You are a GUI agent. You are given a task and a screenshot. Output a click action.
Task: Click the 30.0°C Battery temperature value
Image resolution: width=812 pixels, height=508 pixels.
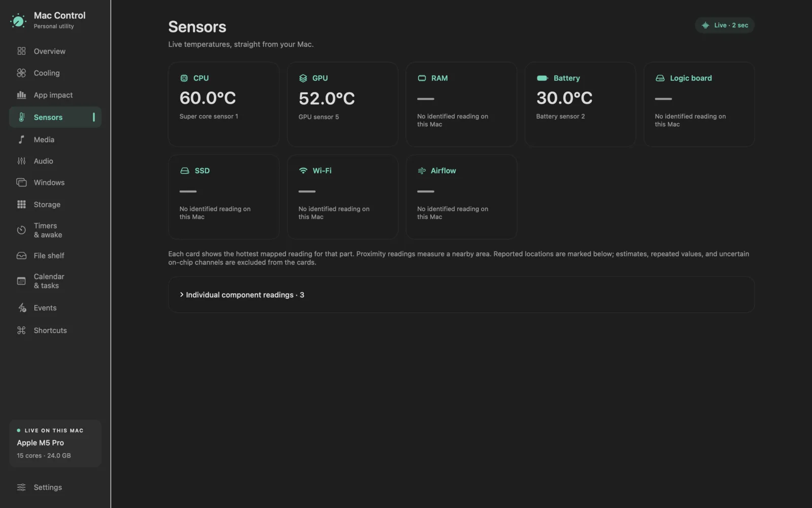click(x=564, y=98)
